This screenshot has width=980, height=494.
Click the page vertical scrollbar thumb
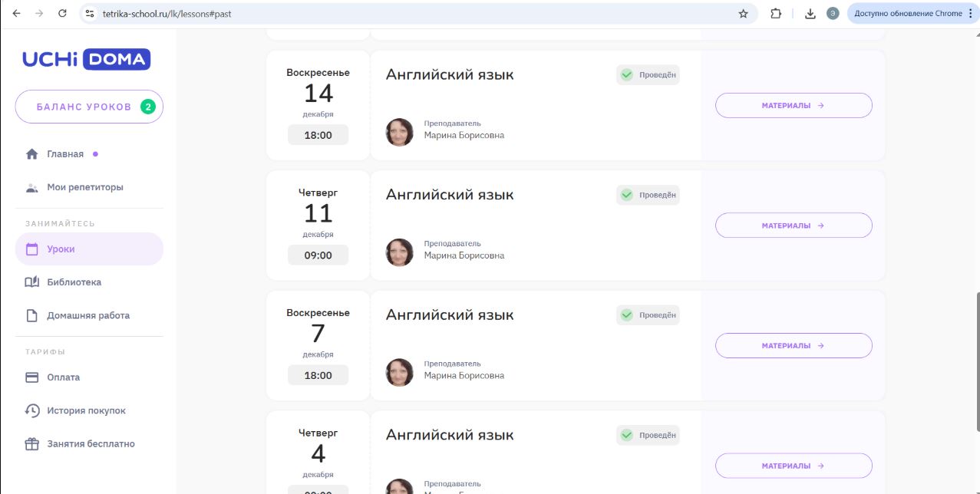click(977, 361)
